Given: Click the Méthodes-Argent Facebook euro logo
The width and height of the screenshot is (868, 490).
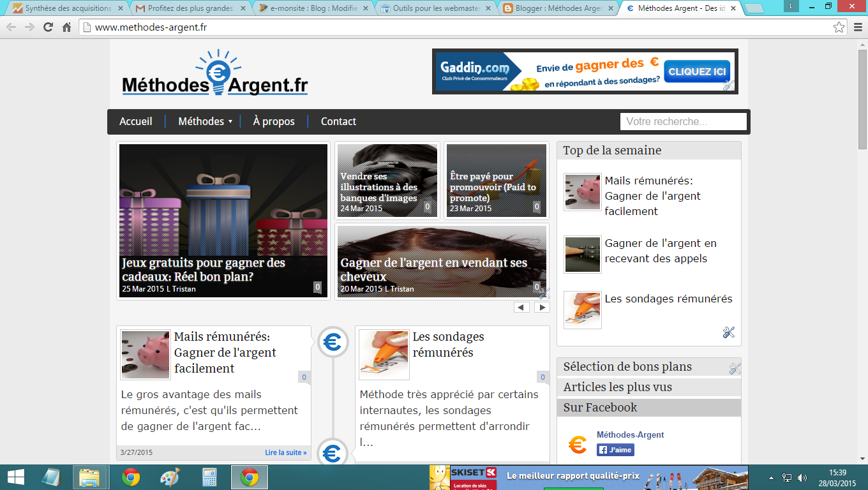Looking at the screenshot, I should pyautogui.click(x=577, y=445).
